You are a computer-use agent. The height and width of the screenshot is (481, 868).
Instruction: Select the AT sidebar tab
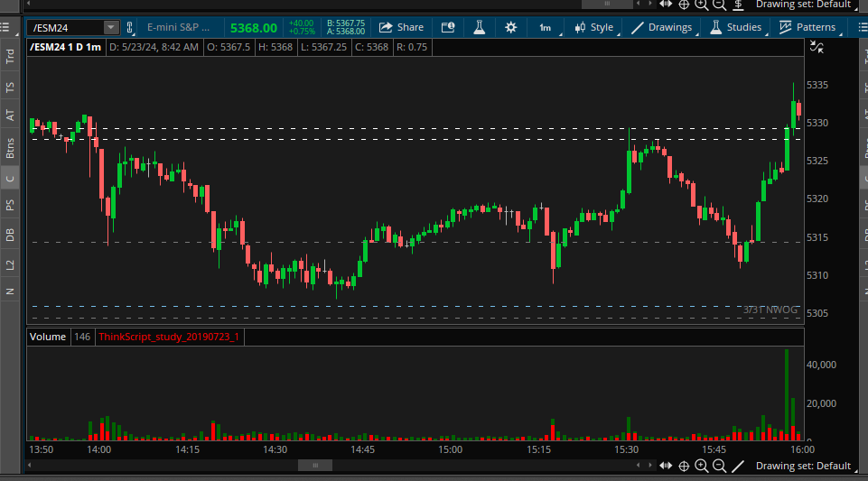[9, 115]
